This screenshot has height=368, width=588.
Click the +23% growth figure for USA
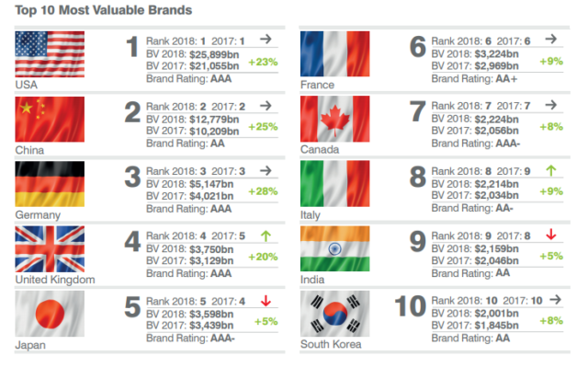point(265,63)
